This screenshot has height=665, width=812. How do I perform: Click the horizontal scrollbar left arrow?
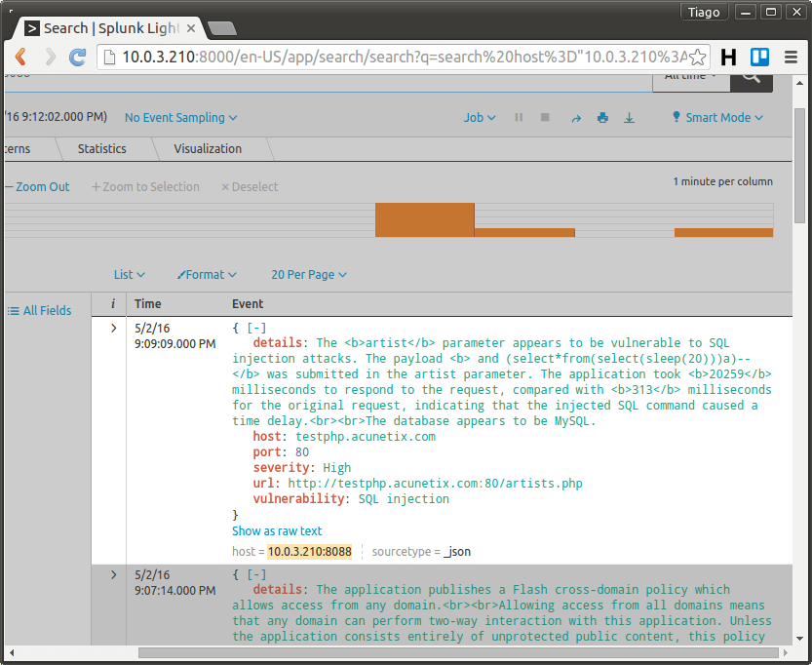pyautogui.click(x=12, y=653)
